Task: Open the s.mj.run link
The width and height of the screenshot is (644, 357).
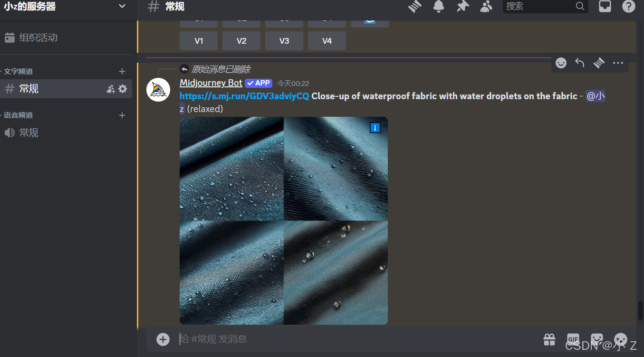Action: (244, 96)
